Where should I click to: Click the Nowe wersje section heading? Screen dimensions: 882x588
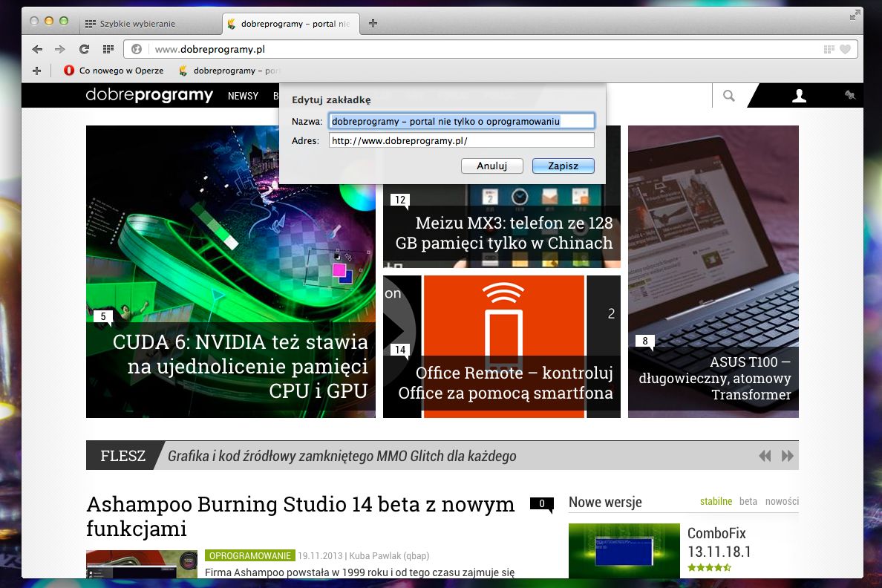pos(605,502)
